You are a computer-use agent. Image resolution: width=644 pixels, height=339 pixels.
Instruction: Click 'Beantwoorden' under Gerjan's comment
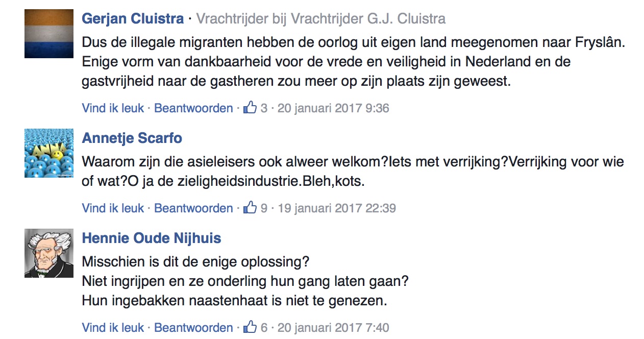[x=193, y=108]
